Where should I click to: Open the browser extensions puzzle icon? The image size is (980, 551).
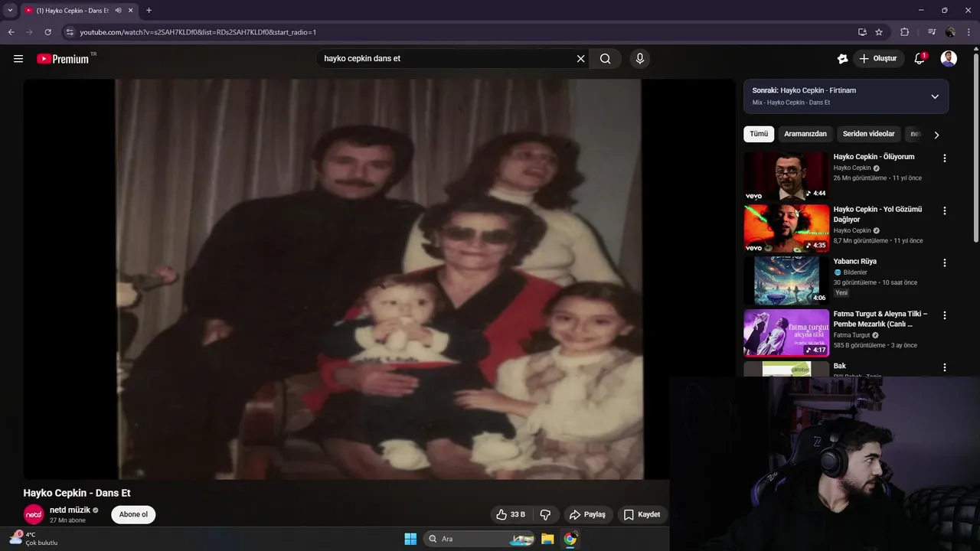[905, 32]
